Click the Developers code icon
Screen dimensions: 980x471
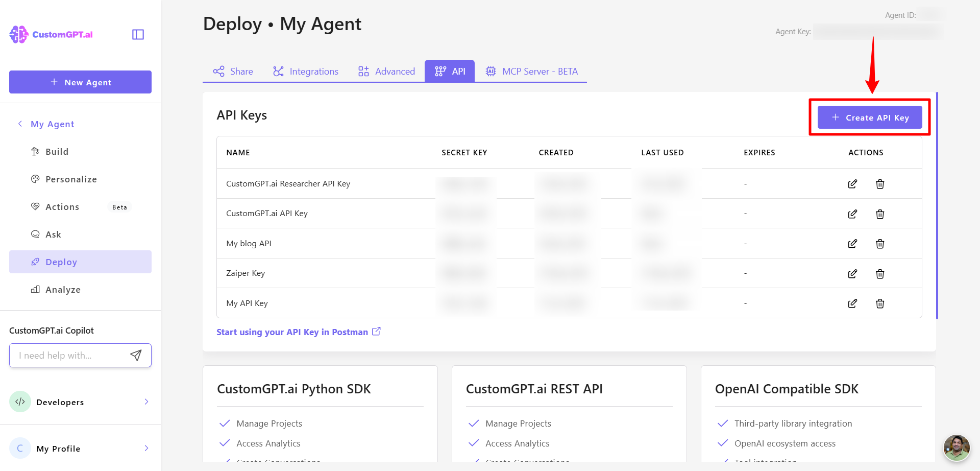tap(20, 402)
